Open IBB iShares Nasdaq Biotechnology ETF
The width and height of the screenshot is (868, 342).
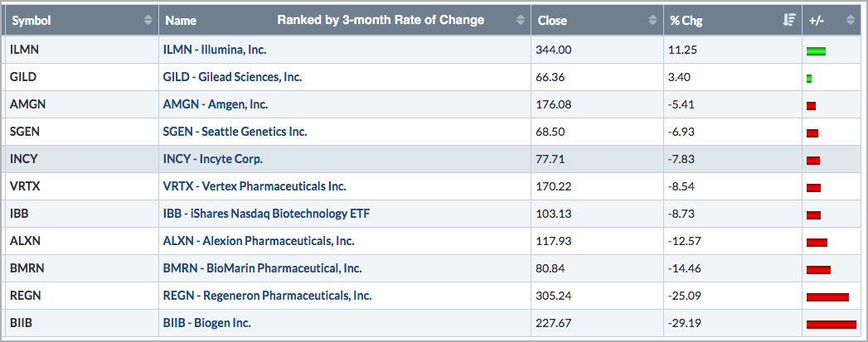point(266,214)
